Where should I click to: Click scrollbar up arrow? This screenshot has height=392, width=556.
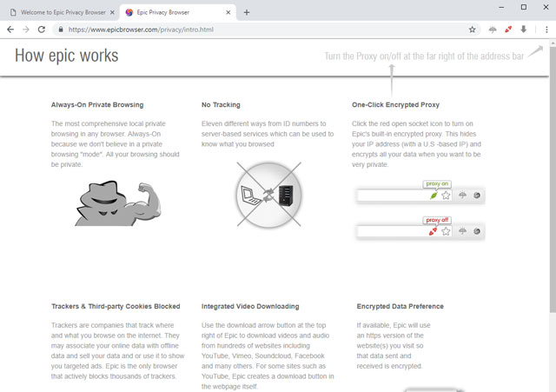pos(553,43)
